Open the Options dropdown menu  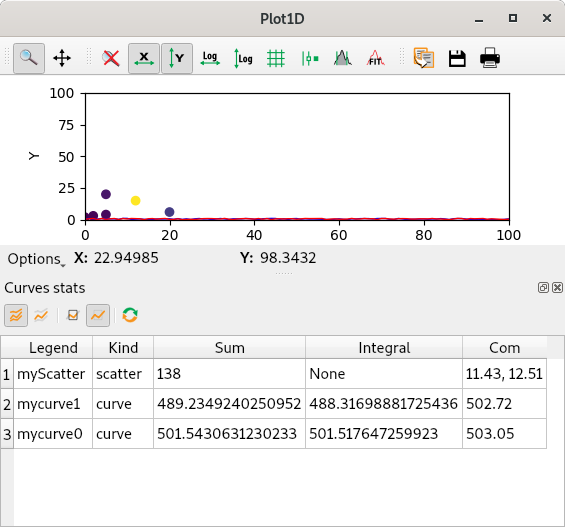click(x=36, y=259)
